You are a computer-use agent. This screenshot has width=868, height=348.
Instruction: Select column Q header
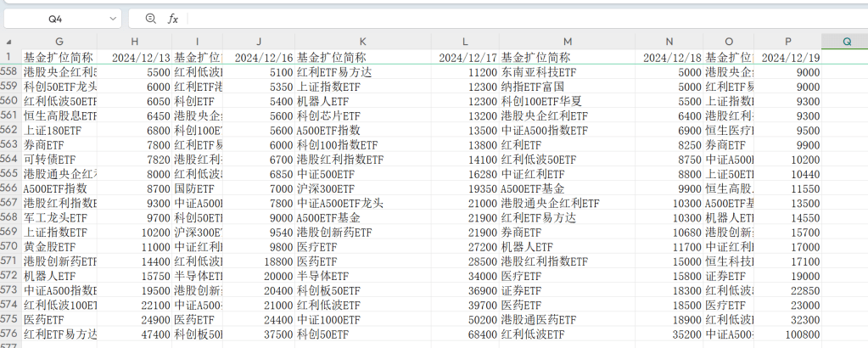point(845,42)
